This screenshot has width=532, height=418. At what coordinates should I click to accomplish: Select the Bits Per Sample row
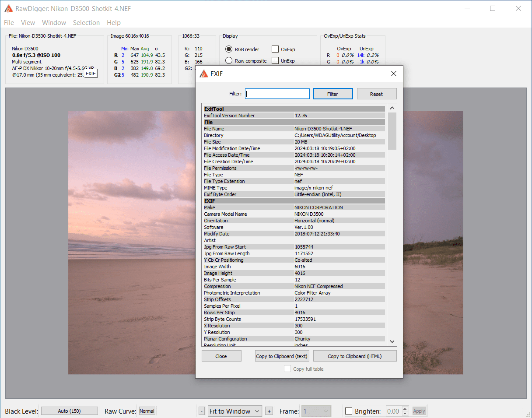point(294,280)
